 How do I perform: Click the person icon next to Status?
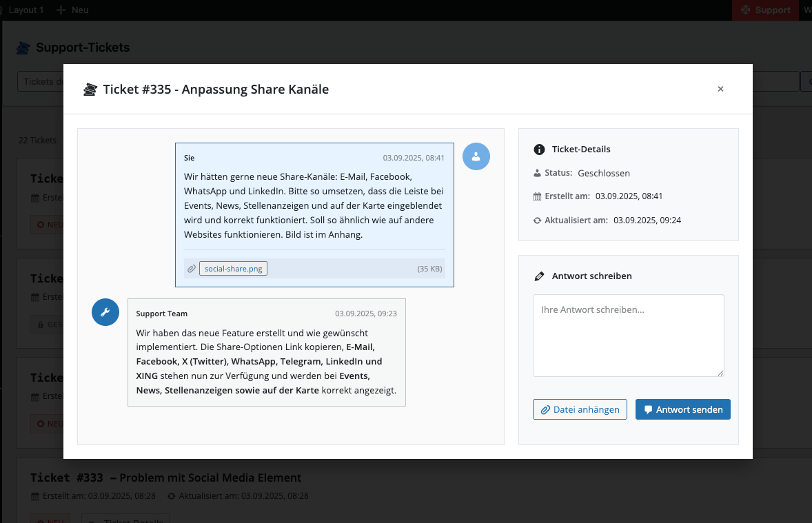point(538,173)
